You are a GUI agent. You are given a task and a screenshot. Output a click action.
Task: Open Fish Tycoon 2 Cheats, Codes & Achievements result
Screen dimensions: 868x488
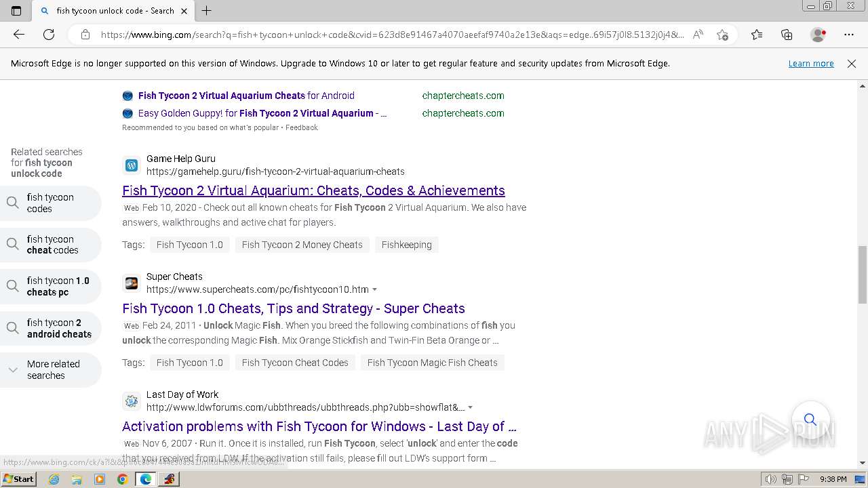(x=313, y=190)
